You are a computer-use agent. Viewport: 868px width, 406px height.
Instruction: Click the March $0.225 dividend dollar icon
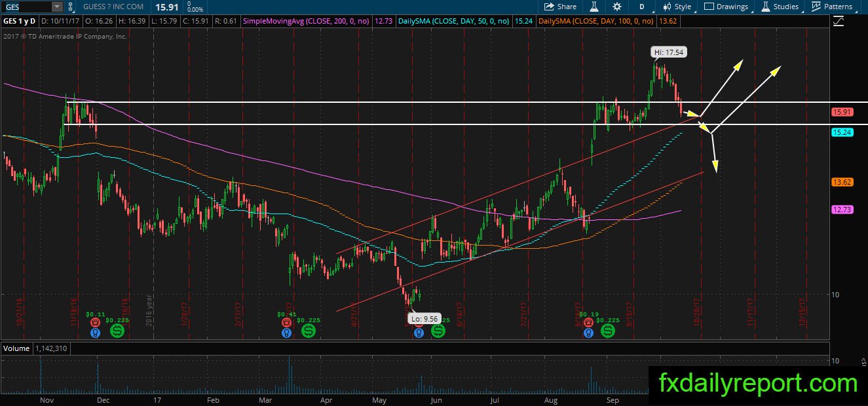(x=308, y=331)
